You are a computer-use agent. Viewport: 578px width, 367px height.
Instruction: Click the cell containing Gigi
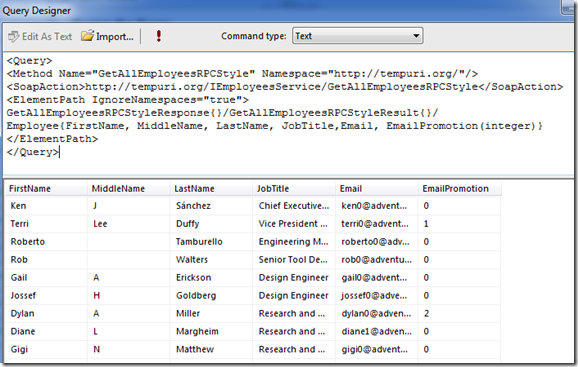[46, 349]
